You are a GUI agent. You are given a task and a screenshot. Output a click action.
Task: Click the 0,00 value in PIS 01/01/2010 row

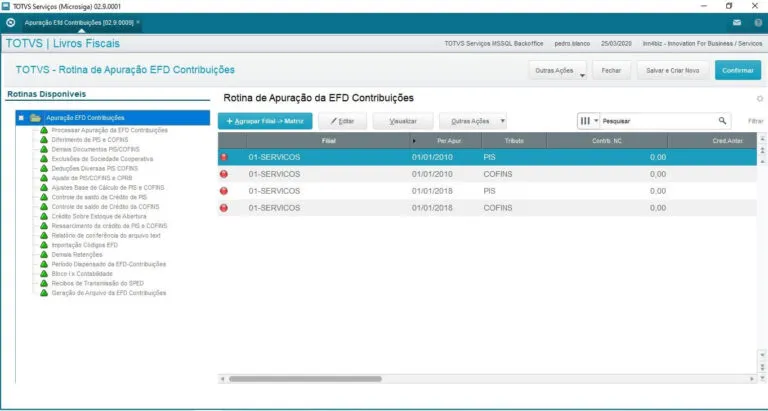pos(658,157)
